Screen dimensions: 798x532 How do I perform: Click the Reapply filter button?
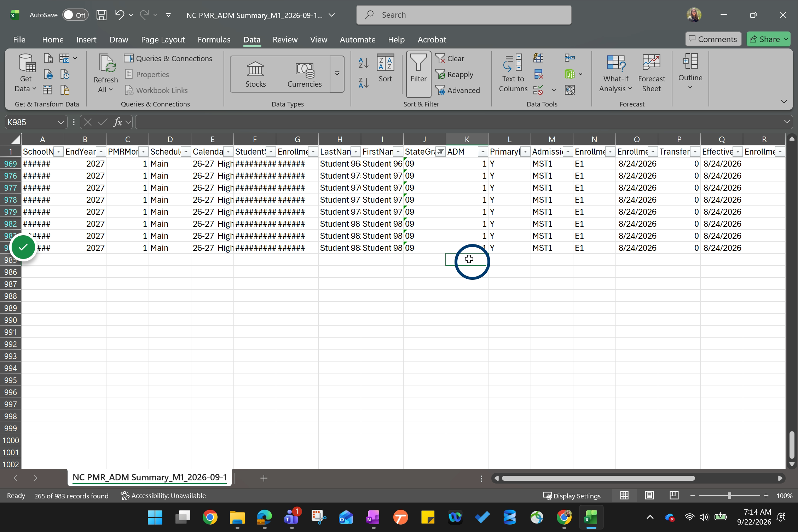(x=454, y=75)
